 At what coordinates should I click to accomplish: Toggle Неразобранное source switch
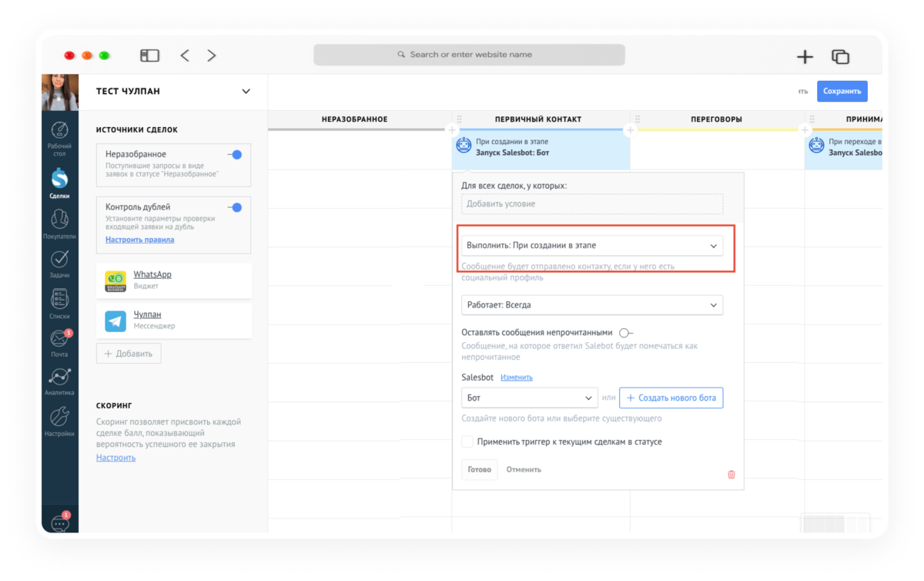pyautogui.click(x=235, y=155)
